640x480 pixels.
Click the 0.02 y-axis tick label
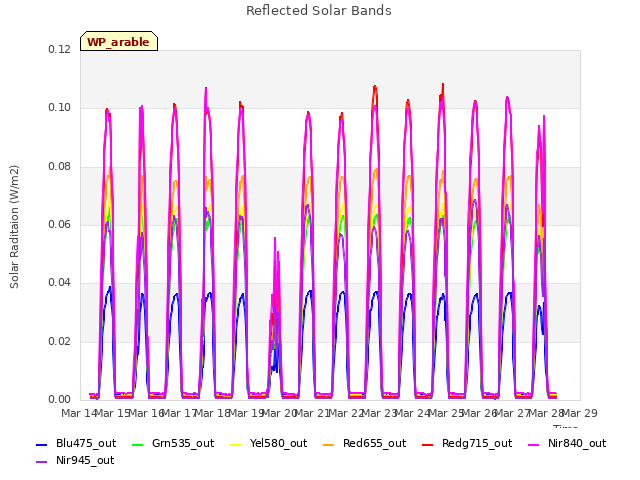point(60,341)
